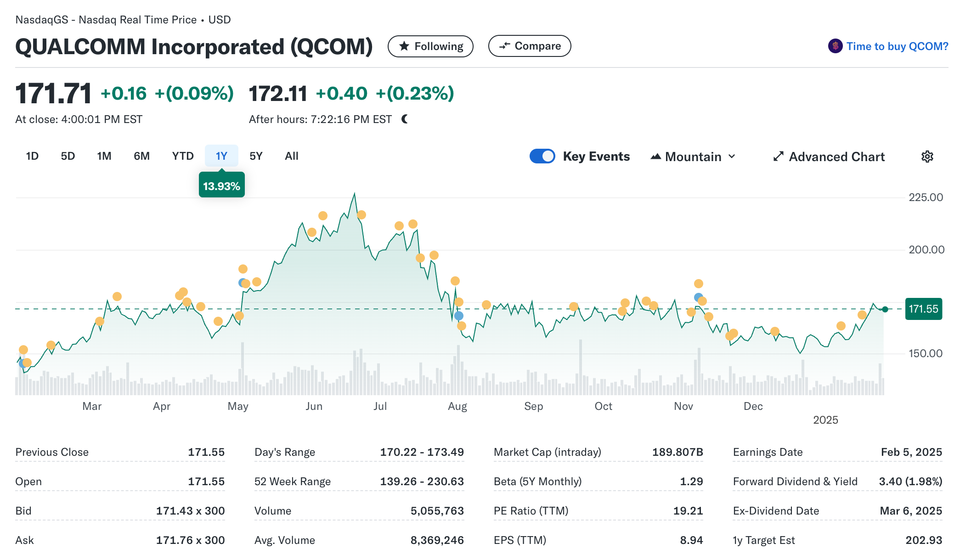960x560 pixels.
Task: Click the after-hours moon icon
Action: (x=405, y=119)
